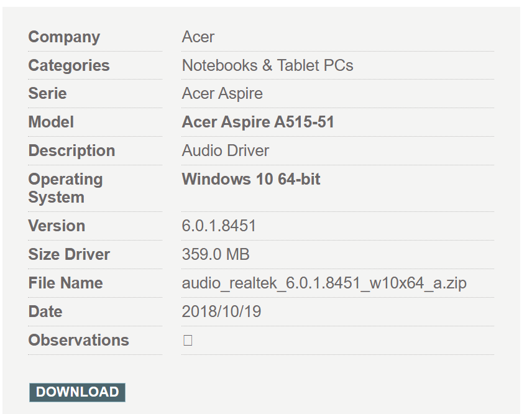The height and width of the screenshot is (414, 532).
Task: Click the 'Categories' row label
Action: [69, 66]
